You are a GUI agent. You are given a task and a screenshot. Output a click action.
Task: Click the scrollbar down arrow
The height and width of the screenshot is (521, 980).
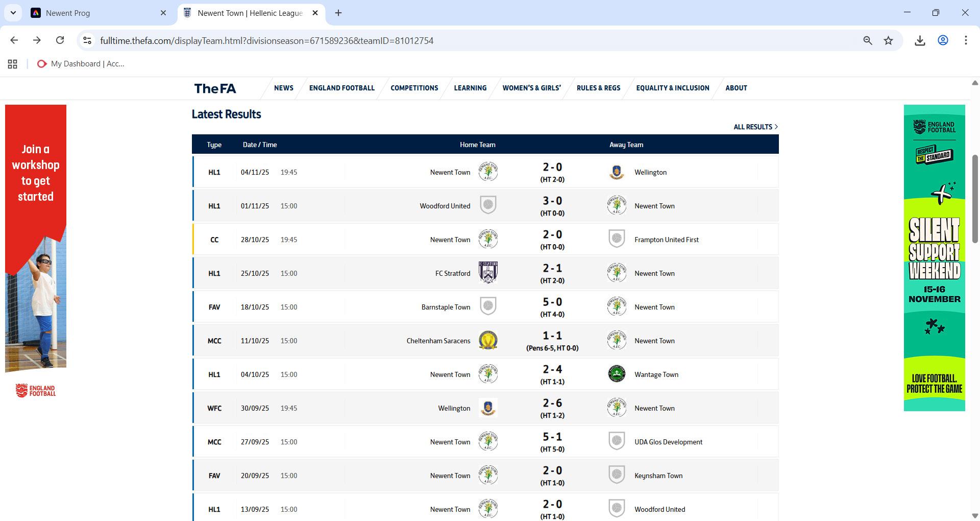(974, 516)
